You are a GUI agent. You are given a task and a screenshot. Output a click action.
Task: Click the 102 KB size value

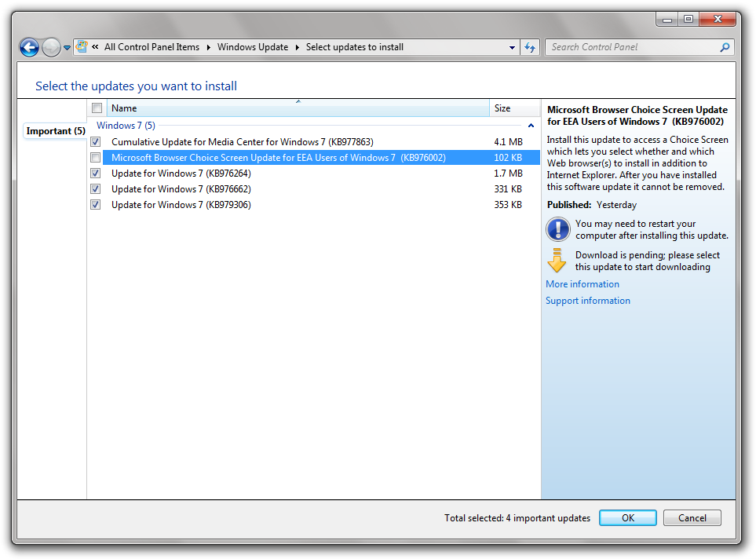(x=508, y=158)
